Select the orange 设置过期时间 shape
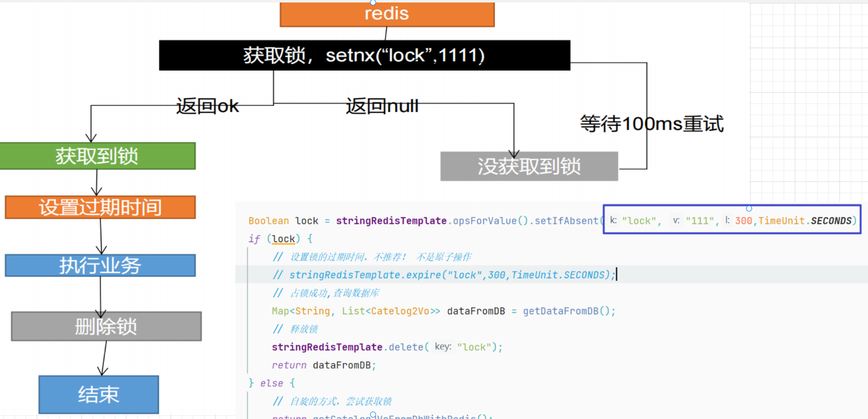 pyautogui.click(x=100, y=207)
